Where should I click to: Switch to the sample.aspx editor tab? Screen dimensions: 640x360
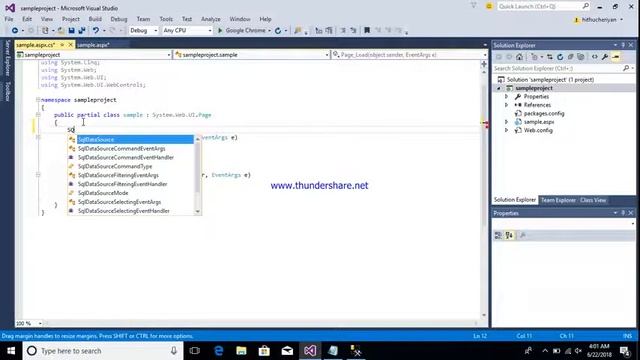tap(93, 45)
